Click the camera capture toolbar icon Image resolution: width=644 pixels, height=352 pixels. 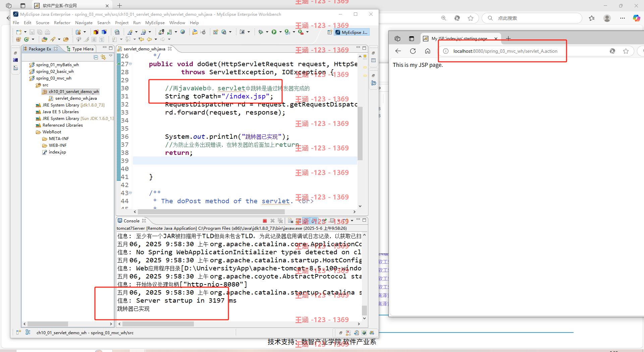pos(242,32)
